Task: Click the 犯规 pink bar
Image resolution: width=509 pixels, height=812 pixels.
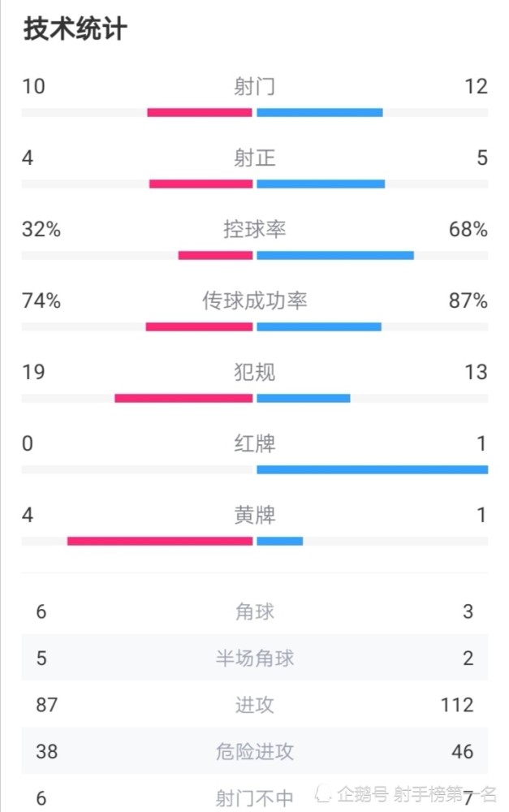Action: (x=183, y=398)
